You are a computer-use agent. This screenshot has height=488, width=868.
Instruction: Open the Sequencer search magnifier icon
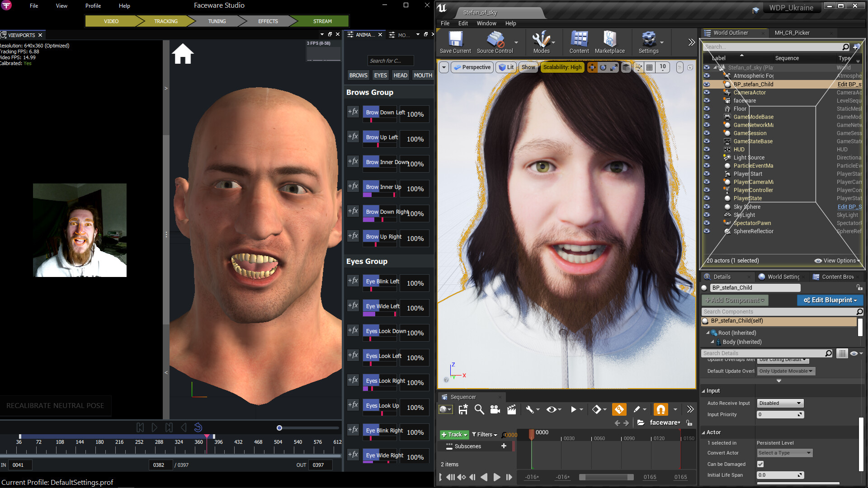479,409
